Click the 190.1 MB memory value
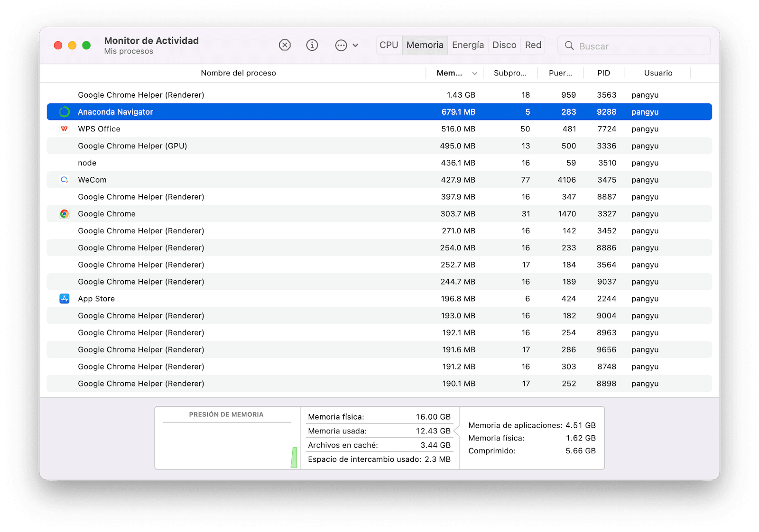The width and height of the screenshot is (759, 532). (459, 384)
